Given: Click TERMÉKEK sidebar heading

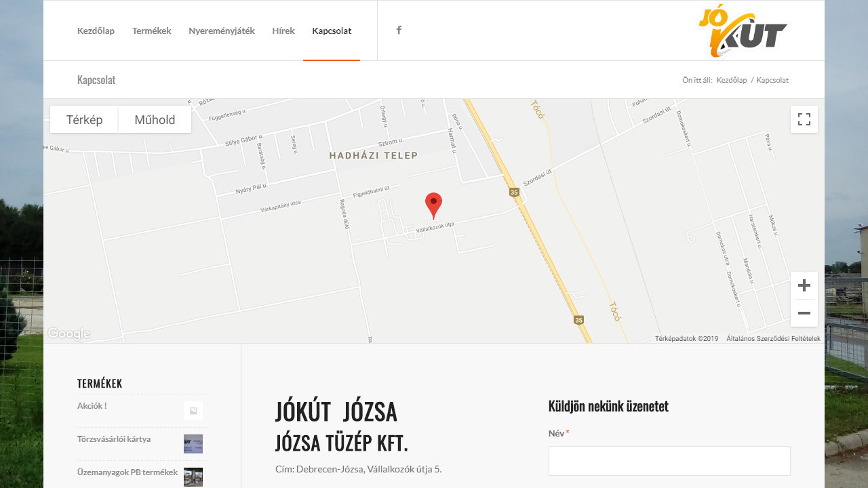Looking at the screenshot, I should (x=100, y=384).
